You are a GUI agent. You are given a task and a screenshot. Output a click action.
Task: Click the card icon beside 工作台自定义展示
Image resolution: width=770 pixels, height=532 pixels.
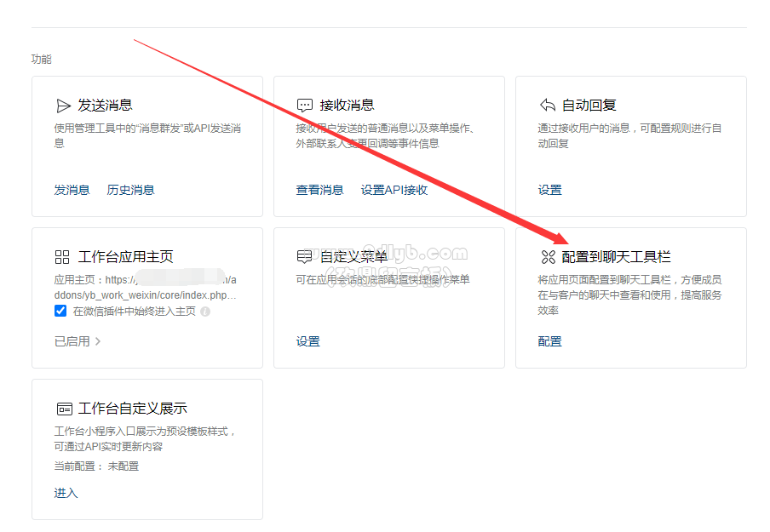click(x=65, y=409)
